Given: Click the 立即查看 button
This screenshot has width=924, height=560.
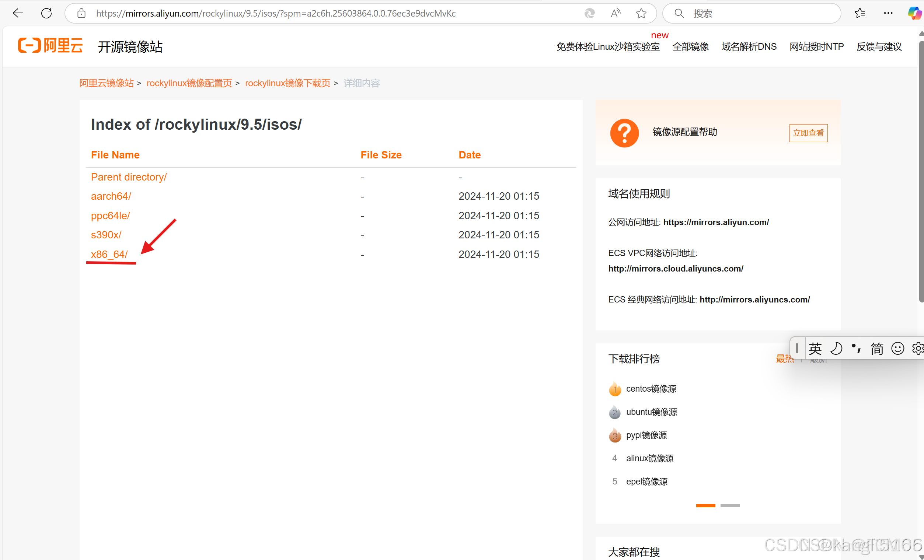Looking at the screenshot, I should pos(808,133).
